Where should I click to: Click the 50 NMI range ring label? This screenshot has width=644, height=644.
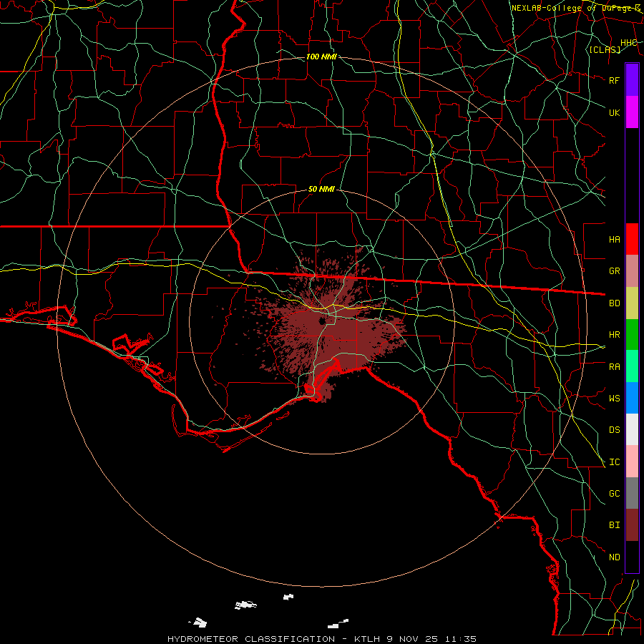click(321, 189)
